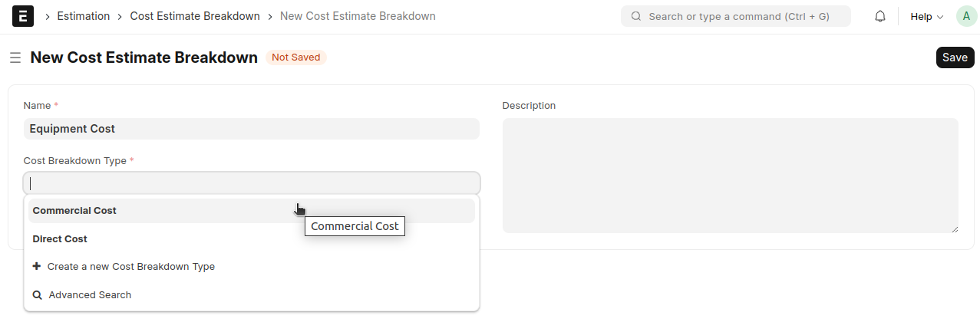
Task: Click the Advanced Search magnifier icon
Action: tap(37, 295)
